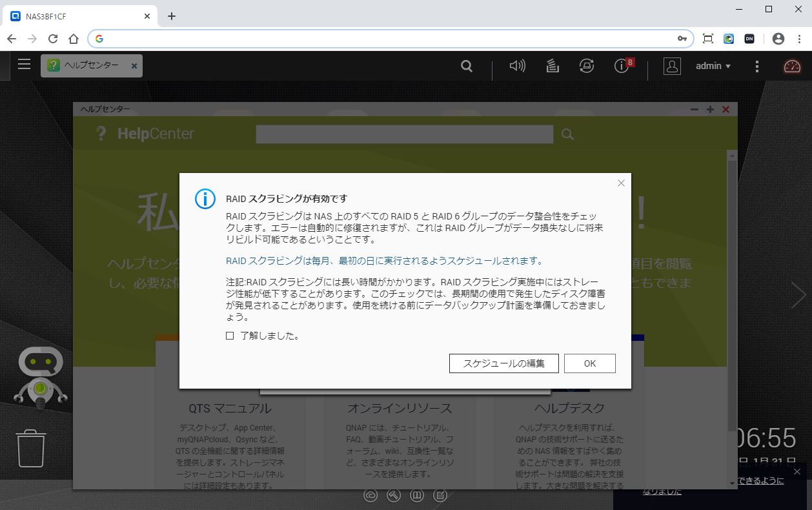The image size is (812, 510).
Task: Open event notifications icon with badge 8
Action: coord(622,66)
